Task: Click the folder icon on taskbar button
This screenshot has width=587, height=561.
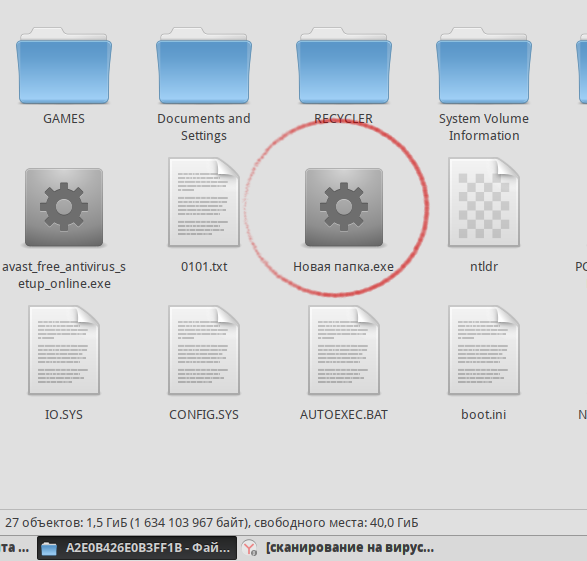Action: 49,549
